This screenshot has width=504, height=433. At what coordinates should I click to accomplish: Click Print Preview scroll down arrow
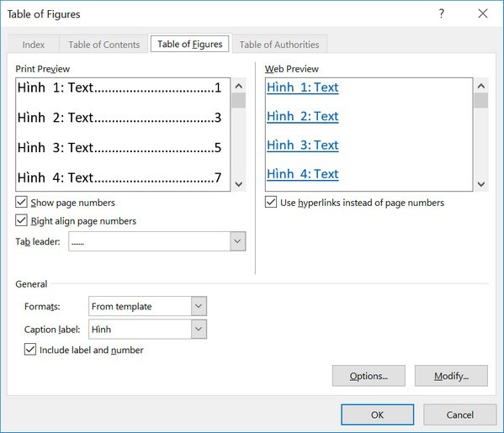click(x=238, y=184)
